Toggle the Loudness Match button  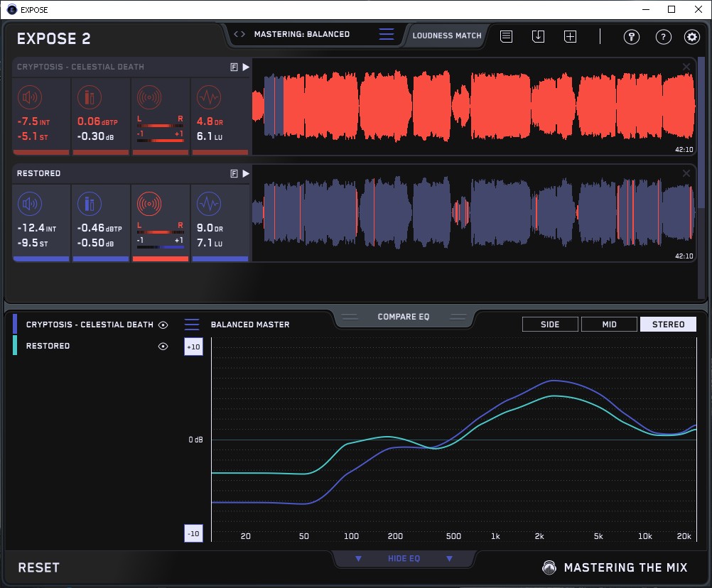[446, 35]
